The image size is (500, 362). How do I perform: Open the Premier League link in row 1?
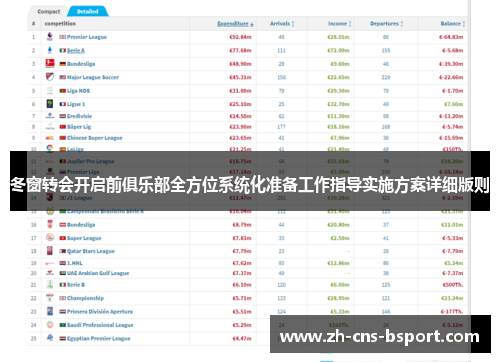click(87, 37)
